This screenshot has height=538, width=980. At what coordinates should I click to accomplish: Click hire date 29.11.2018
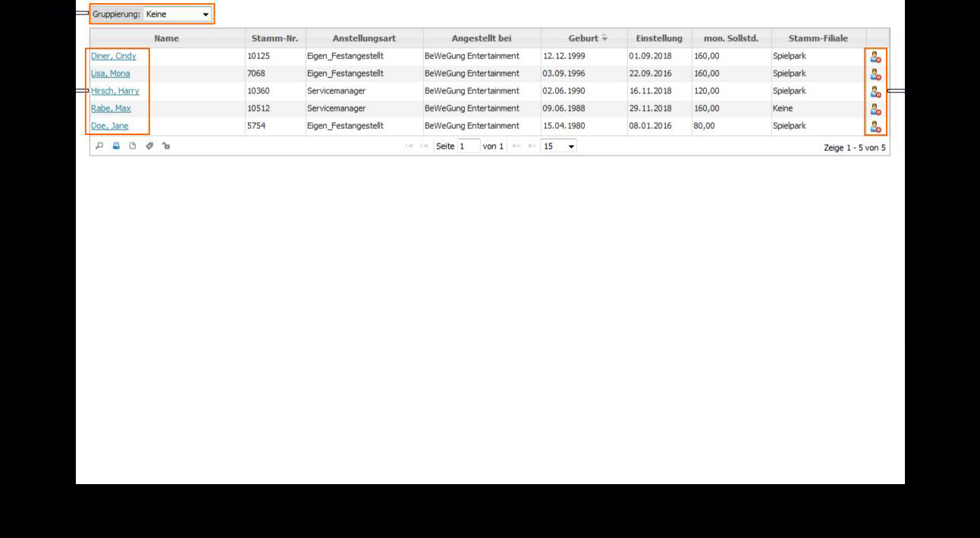(x=650, y=109)
